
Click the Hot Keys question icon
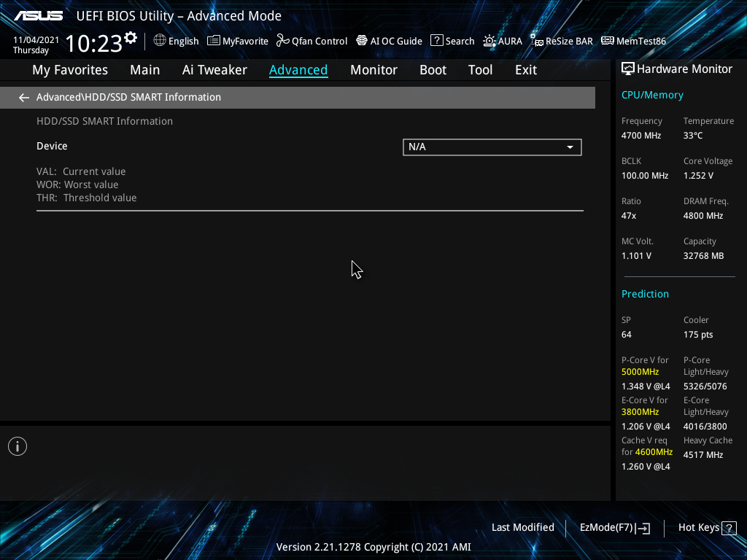point(729,528)
